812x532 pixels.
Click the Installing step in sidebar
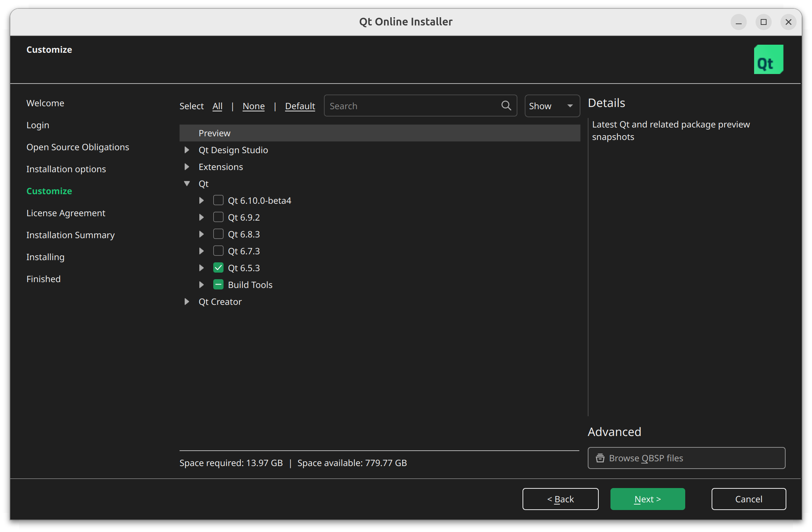coord(45,257)
